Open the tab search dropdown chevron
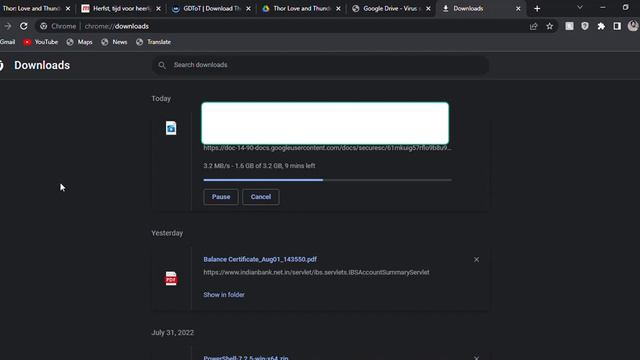This screenshot has height=360, width=640. [x=580, y=8]
